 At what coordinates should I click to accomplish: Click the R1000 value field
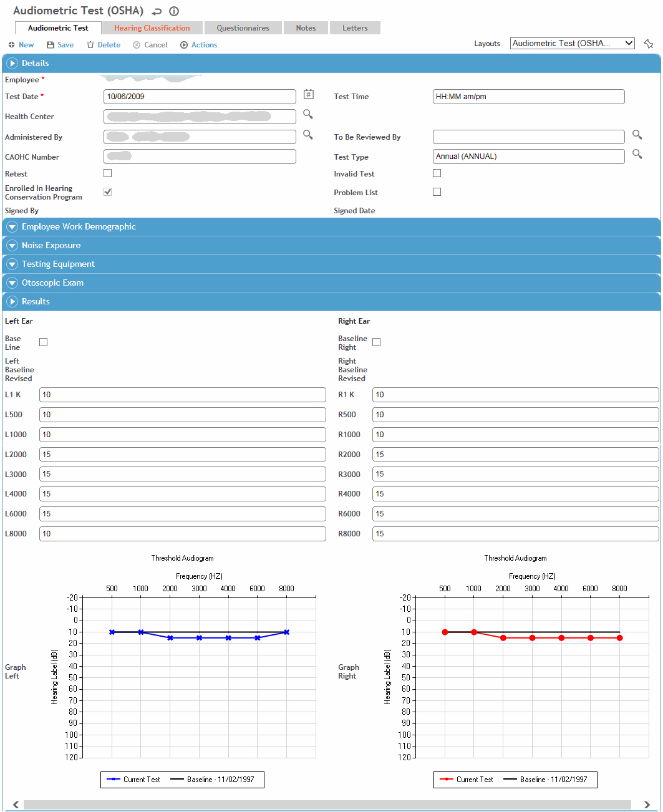(x=516, y=435)
